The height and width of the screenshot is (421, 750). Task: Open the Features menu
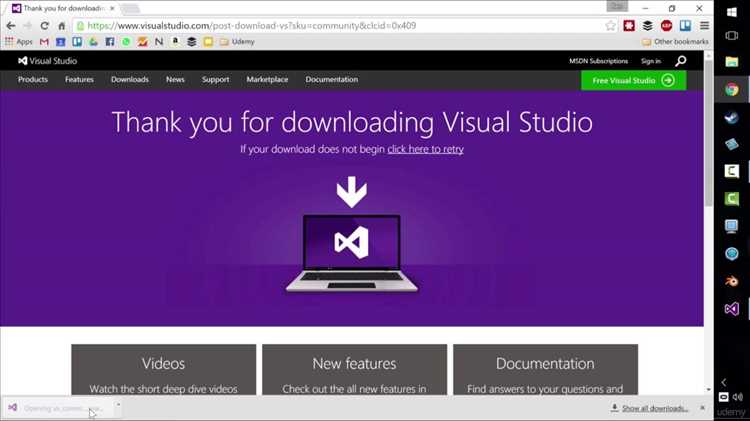[x=79, y=79]
